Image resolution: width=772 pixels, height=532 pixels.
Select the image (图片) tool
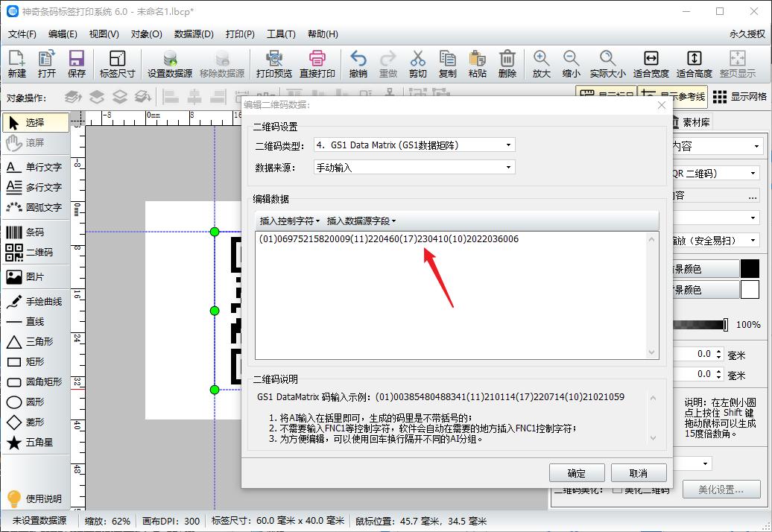pos(36,277)
